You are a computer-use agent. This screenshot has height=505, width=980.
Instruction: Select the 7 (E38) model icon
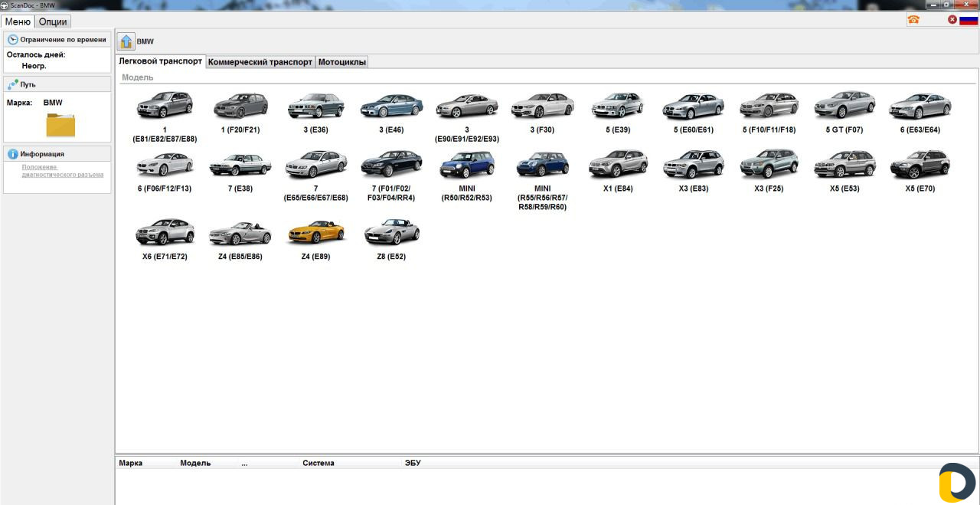tap(240, 165)
